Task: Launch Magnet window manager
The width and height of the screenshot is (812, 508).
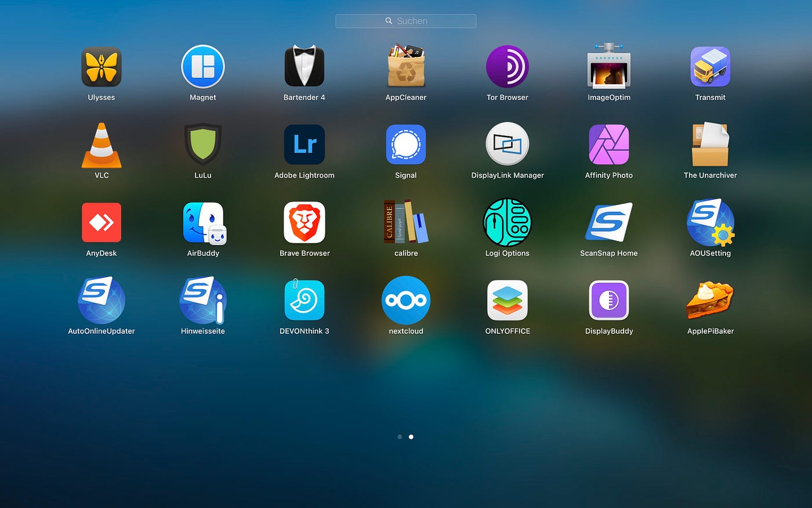Action: point(203,67)
